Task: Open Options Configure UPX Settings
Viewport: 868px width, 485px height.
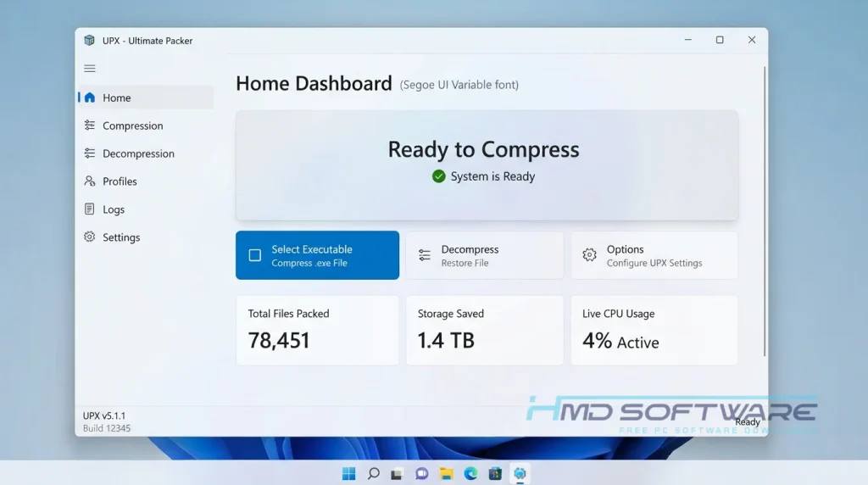Action: 654,255
